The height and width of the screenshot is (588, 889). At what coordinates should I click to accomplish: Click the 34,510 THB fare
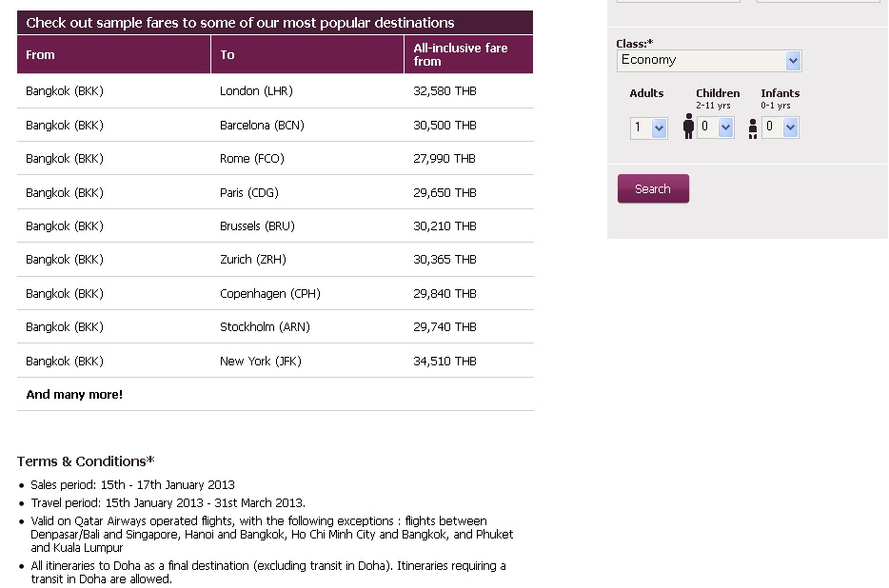pyautogui.click(x=444, y=362)
